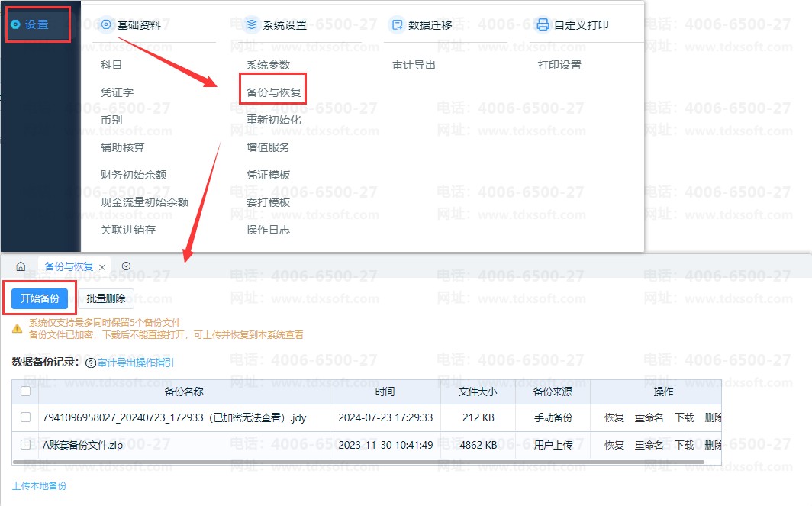
Task: Click the question mark help icon
Action: pyautogui.click(x=91, y=363)
